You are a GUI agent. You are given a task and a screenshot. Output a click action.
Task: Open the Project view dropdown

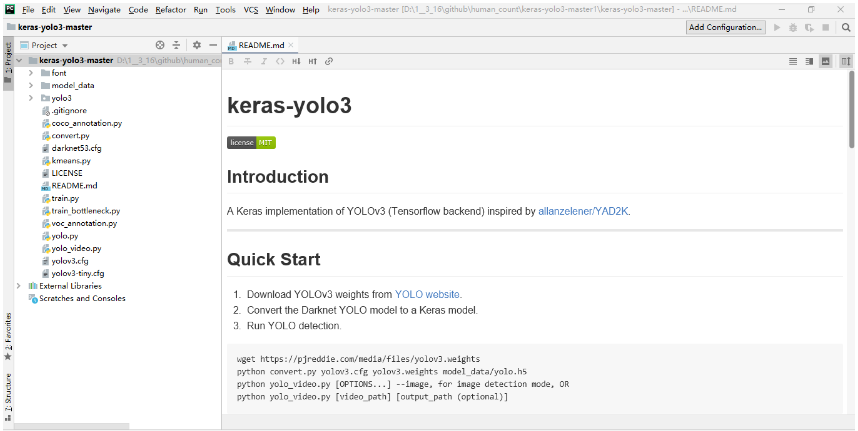49,45
